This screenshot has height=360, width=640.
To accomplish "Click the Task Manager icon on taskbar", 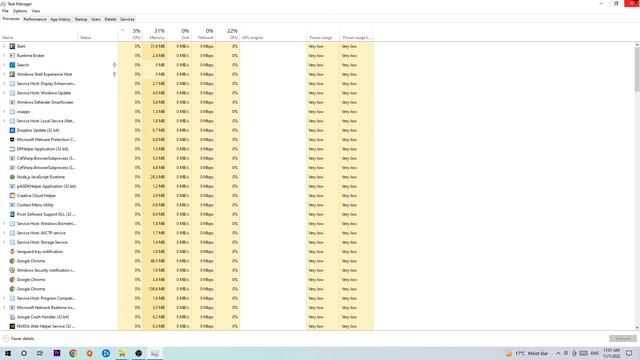I will click(155, 353).
